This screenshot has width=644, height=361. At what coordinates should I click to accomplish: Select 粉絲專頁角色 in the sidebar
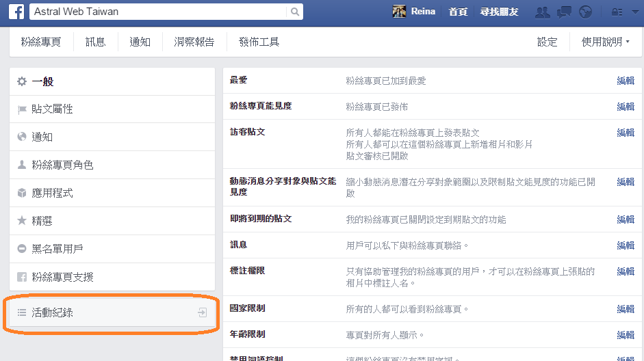pos(112,165)
